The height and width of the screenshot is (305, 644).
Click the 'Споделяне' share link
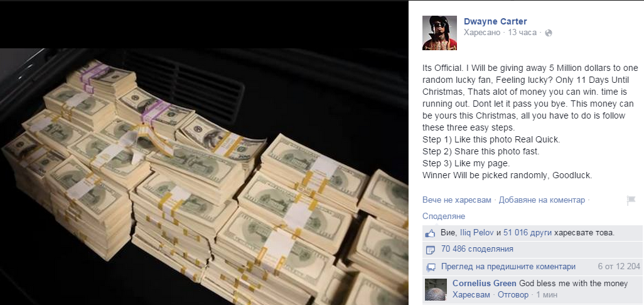pyautogui.click(x=444, y=217)
